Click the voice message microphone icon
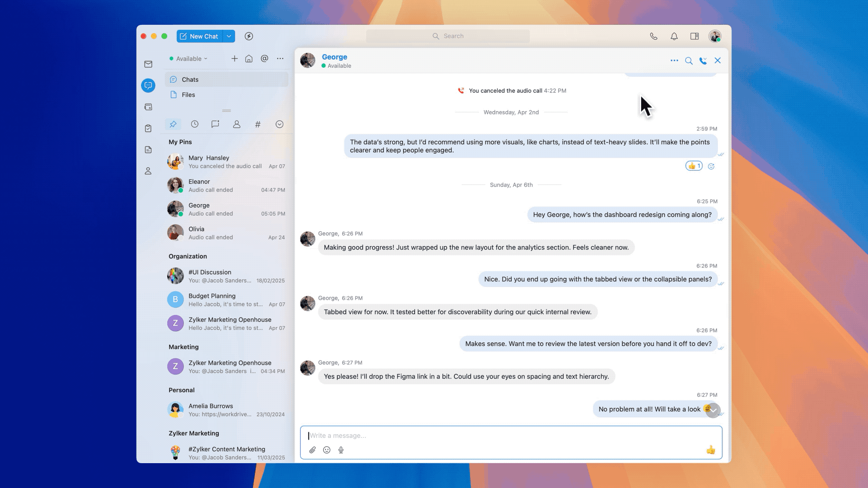The height and width of the screenshot is (488, 868). [341, 450]
